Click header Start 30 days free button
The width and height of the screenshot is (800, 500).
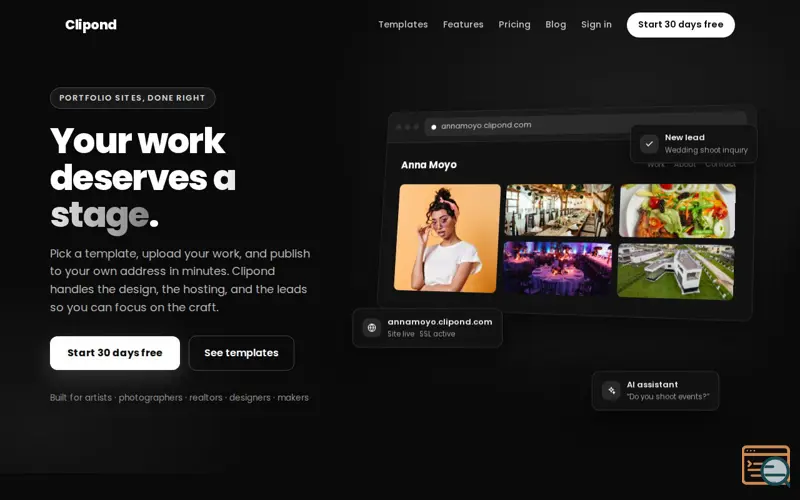pyautogui.click(x=681, y=24)
